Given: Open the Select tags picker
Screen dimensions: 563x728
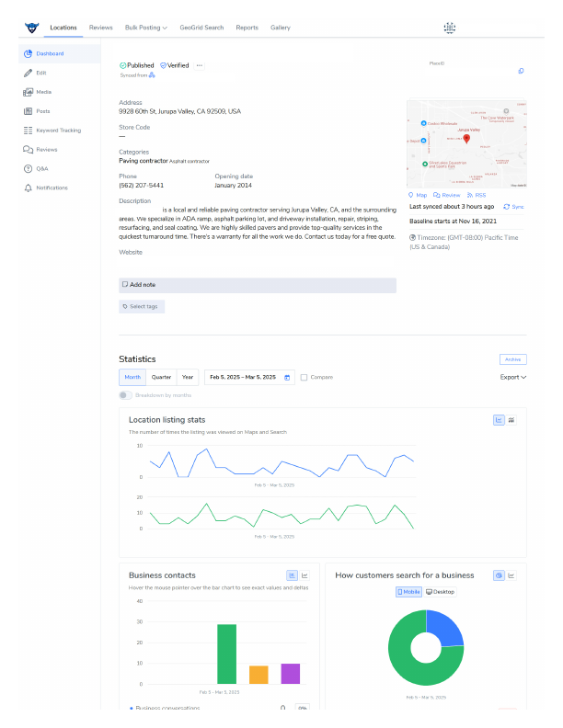Looking at the screenshot, I should [142, 306].
